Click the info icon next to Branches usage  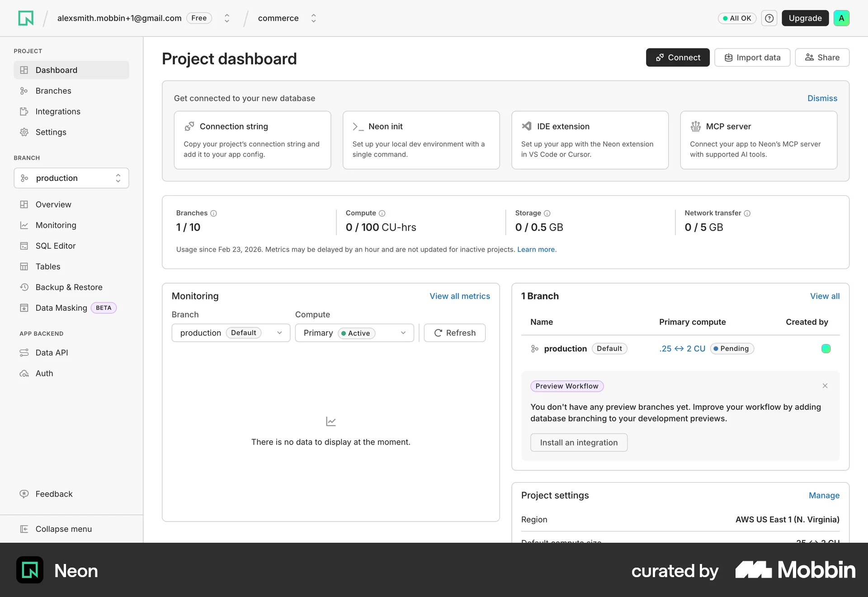[214, 213]
